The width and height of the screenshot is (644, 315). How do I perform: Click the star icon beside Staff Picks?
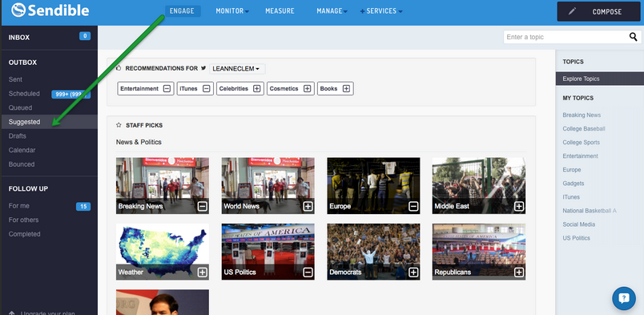[119, 125]
